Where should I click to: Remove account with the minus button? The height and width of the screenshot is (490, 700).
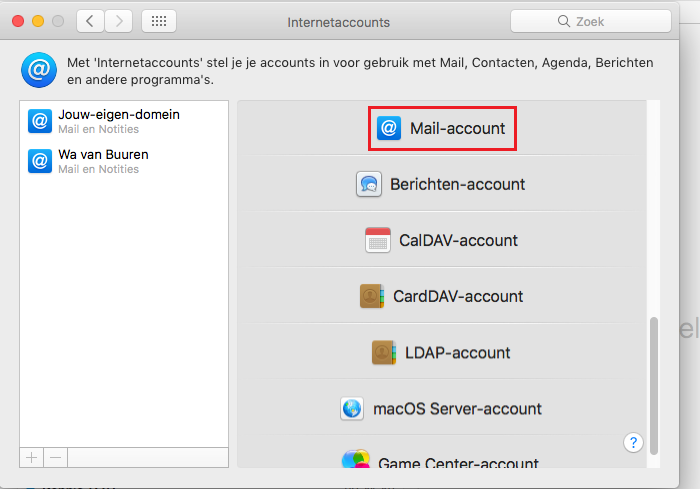[56, 457]
